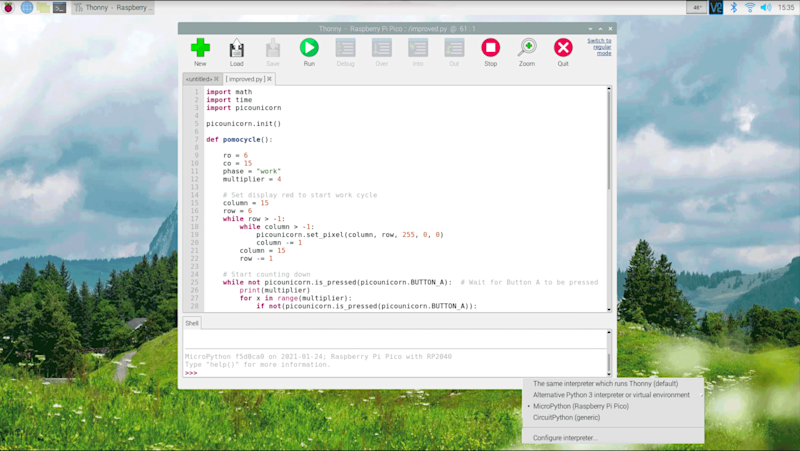Choose 'The same interpreter which runs Thonny' option
This screenshot has height=451, width=800.
click(606, 384)
